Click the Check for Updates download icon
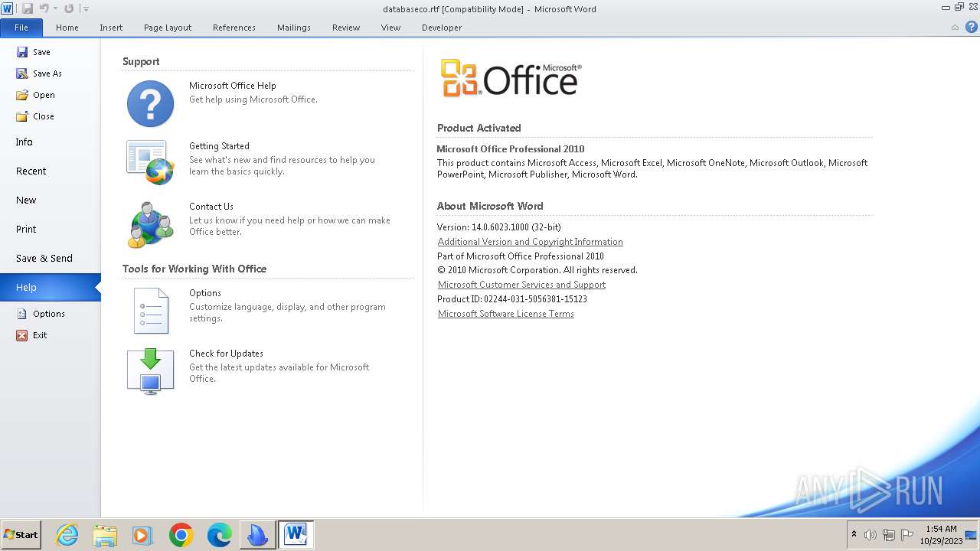The width and height of the screenshot is (980, 551). point(150,371)
